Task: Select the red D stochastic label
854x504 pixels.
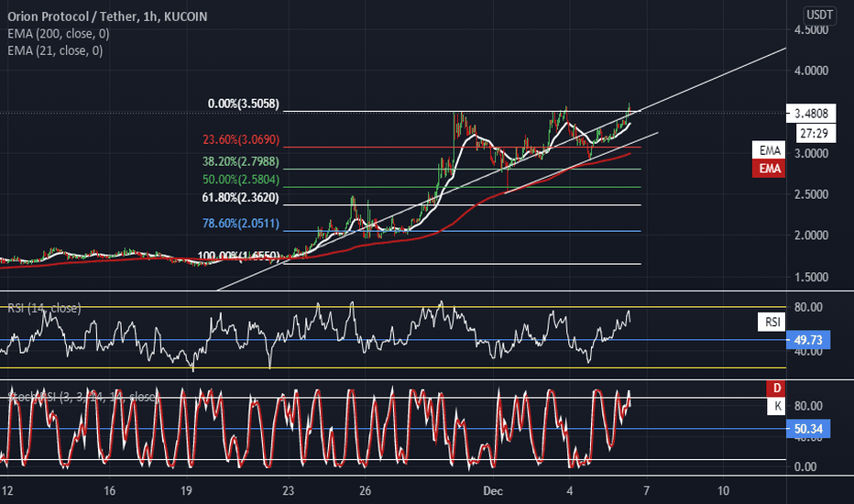Action: [x=776, y=388]
